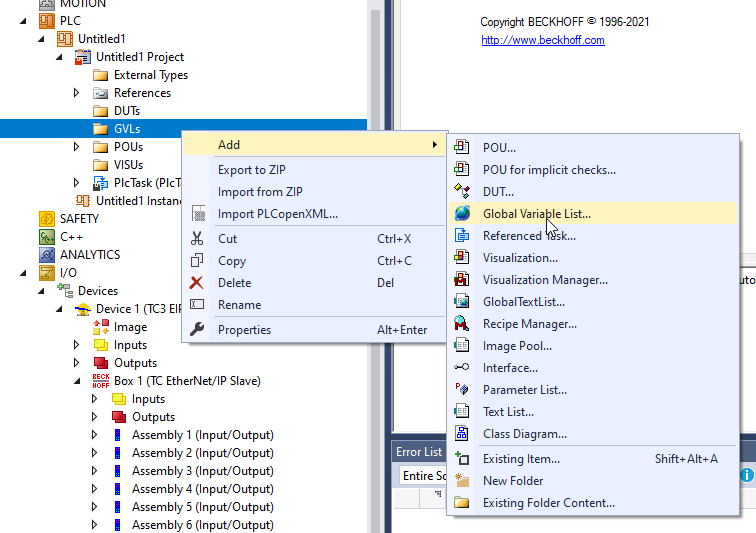Expand Inputs under Device 1
Image resolution: width=756 pixels, height=533 pixels.
pos(77,345)
